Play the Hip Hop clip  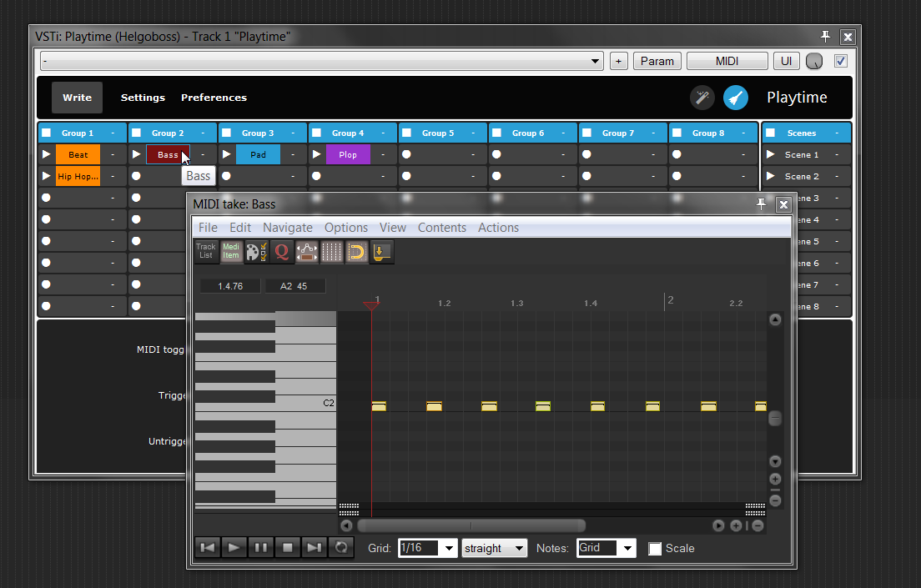pos(47,176)
